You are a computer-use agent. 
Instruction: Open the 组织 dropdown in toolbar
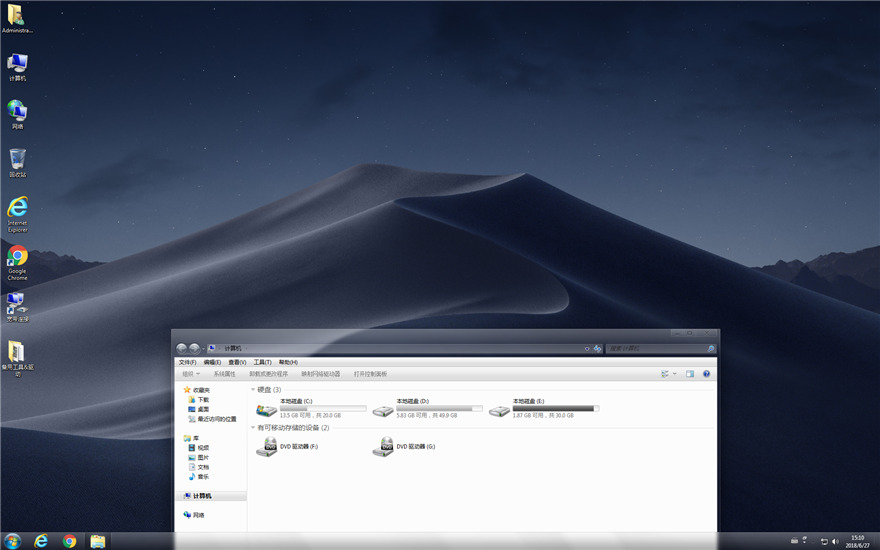(191, 374)
